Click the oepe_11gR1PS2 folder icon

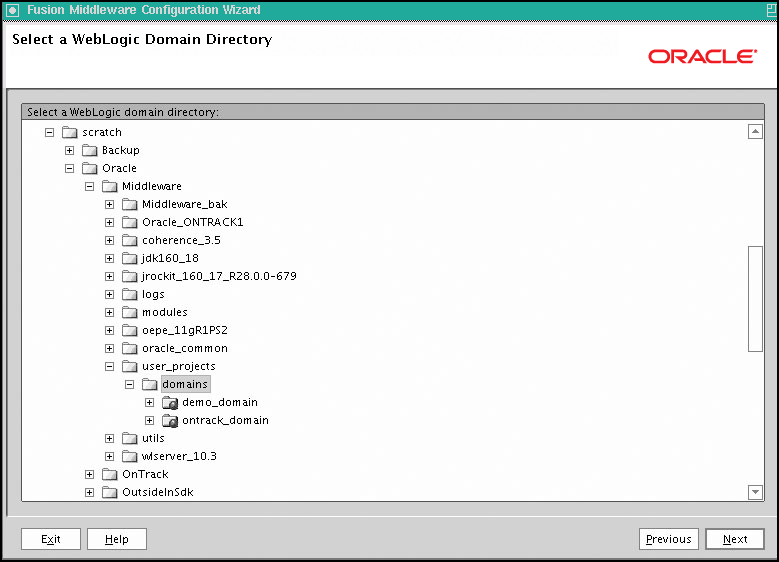(x=130, y=330)
